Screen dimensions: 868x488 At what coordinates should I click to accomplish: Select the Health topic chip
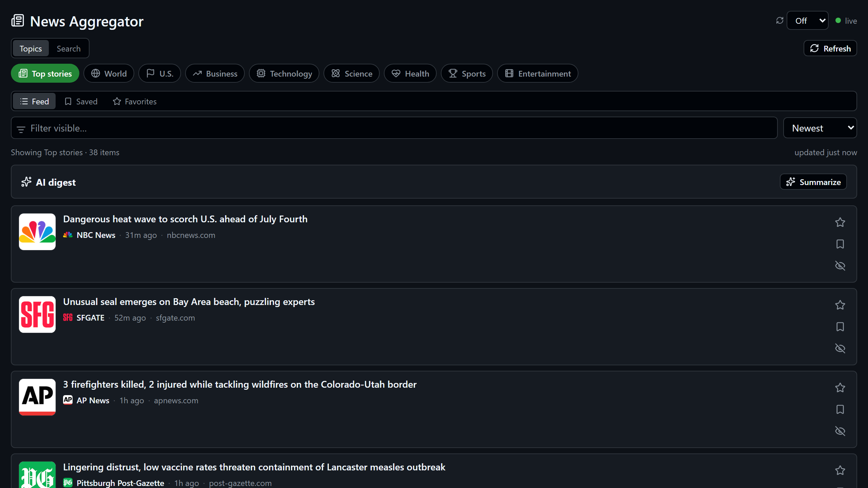tap(410, 74)
